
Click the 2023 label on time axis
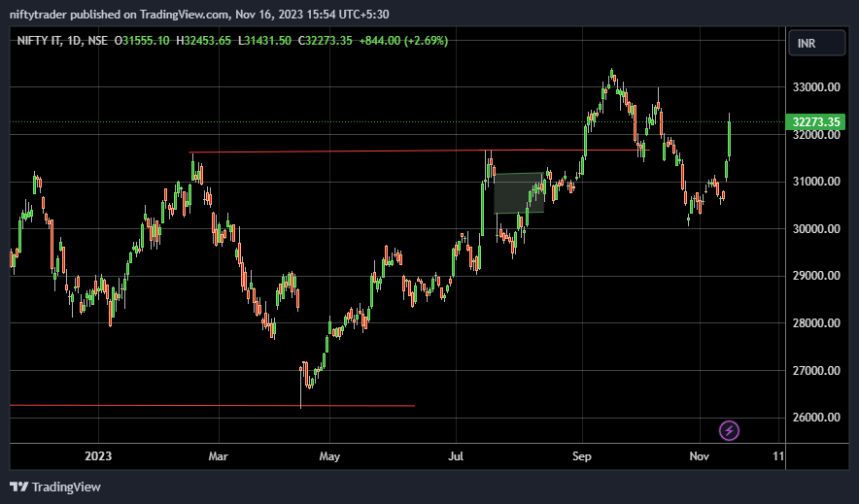(98, 455)
